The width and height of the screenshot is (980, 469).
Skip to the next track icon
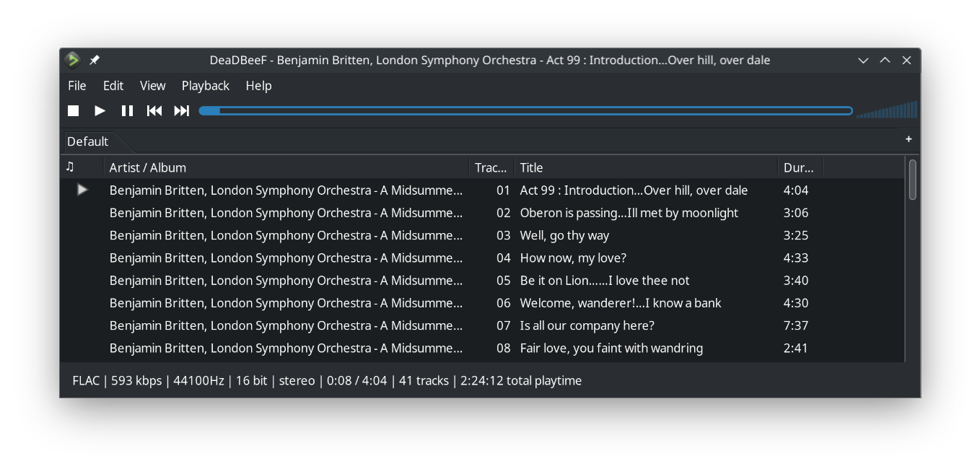click(x=181, y=110)
